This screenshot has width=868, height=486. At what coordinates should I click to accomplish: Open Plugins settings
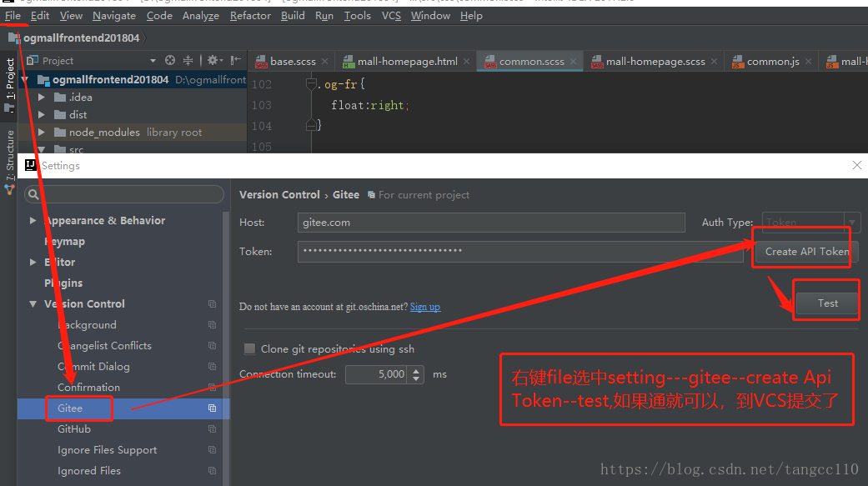coord(63,283)
